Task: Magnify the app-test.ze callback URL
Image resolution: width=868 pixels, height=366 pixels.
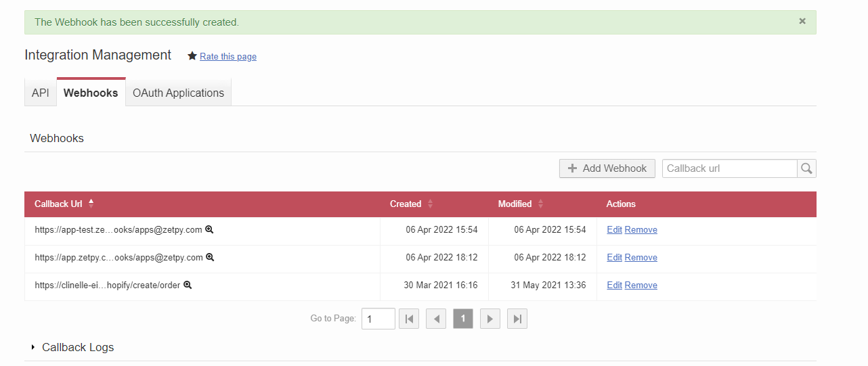Action: pos(210,230)
